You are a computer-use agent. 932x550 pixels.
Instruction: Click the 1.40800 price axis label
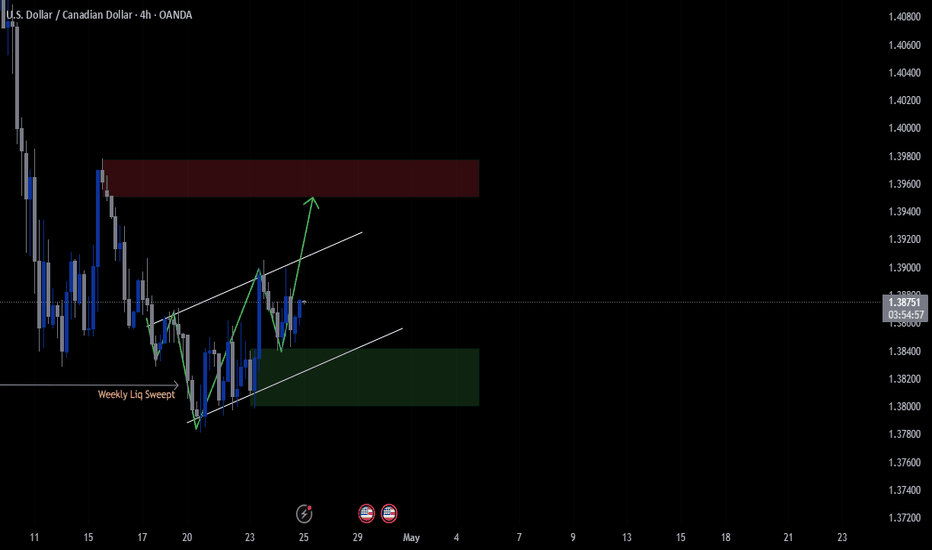click(x=904, y=17)
